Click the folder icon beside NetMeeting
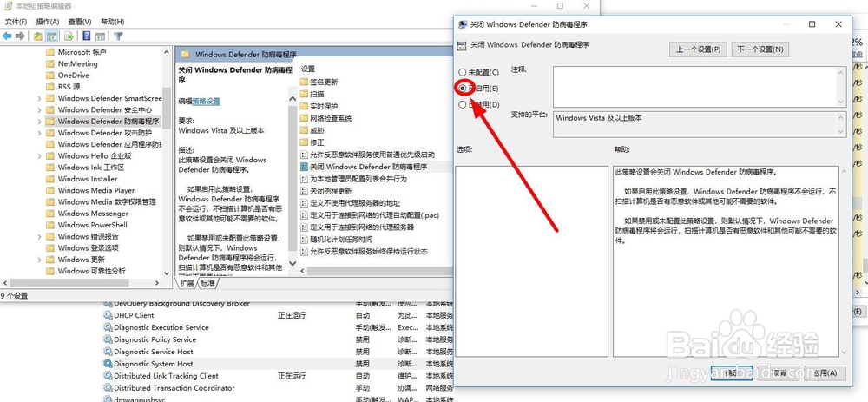 tap(49, 63)
